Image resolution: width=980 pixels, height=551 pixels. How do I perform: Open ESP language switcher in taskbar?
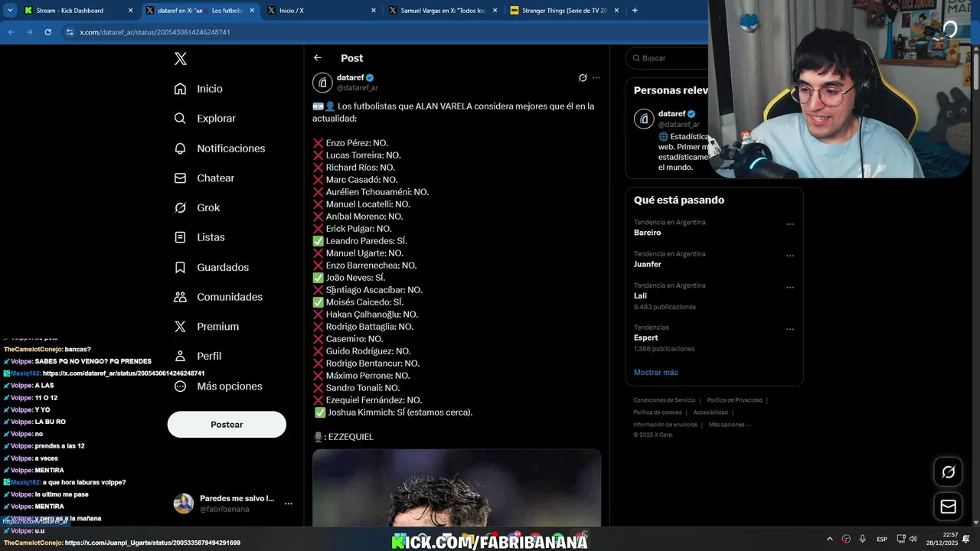point(882,539)
